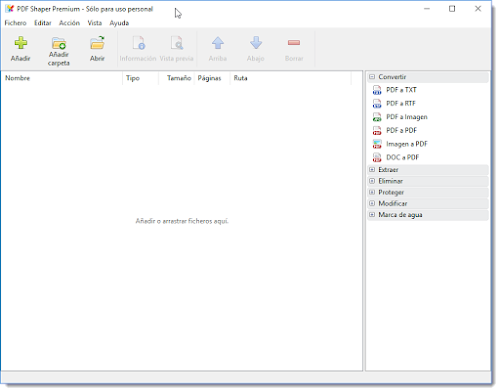Click the Añadir carpeta folder icon
500x392 pixels.
click(59, 43)
